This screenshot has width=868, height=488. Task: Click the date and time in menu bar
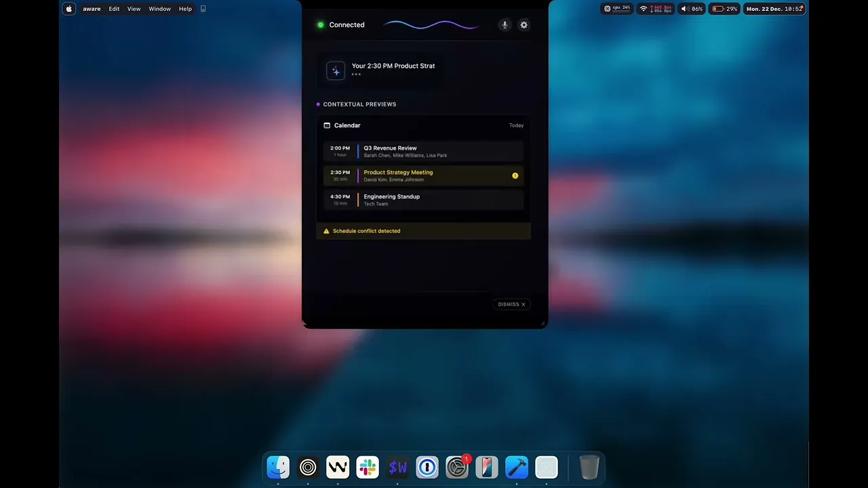[774, 9]
